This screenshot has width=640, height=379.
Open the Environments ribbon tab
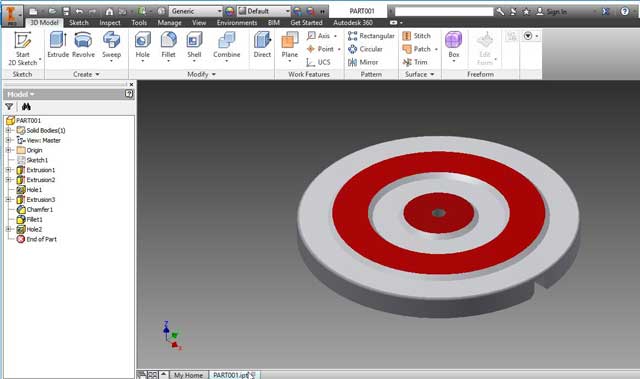point(237,23)
